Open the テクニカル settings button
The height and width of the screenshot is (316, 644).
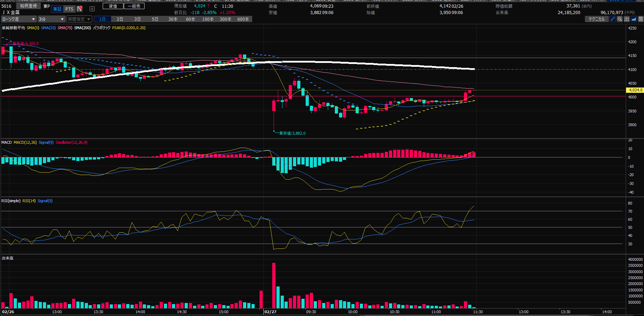pos(597,19)
